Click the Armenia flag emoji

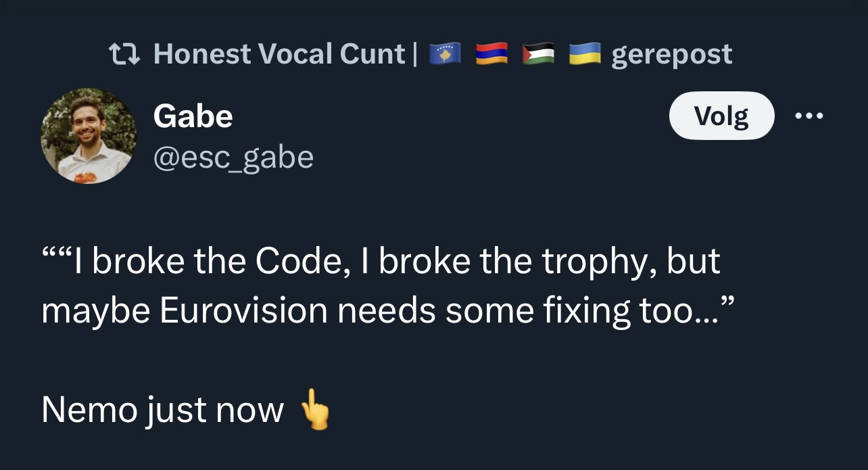pos(491,54)
